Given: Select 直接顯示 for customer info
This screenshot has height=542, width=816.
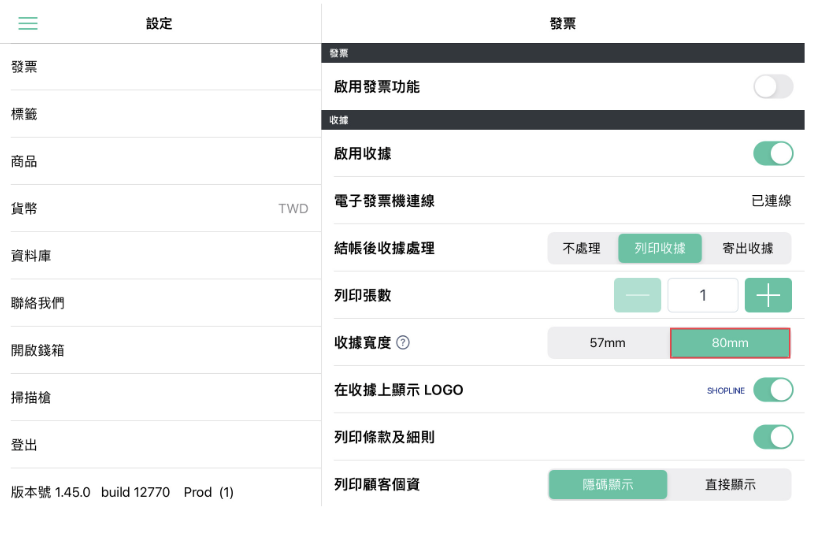Looking at the screenshot, I should (730, 485).
